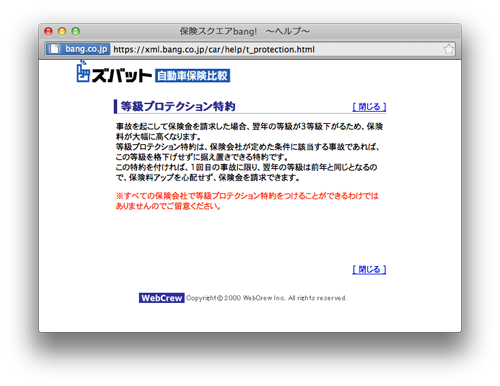Click the green zoom window button

point(76,31)
